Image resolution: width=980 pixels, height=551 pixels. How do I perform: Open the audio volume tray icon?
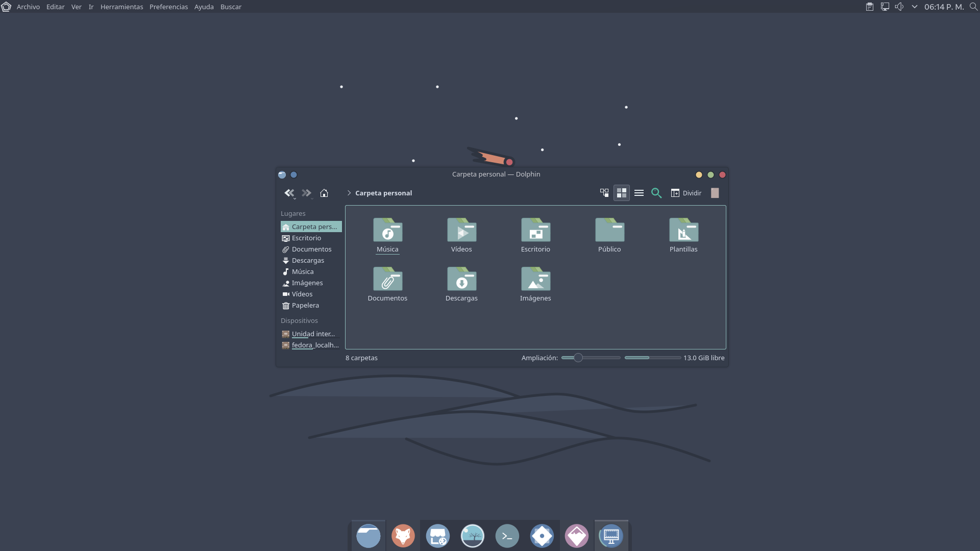click(x=899, y=7)
